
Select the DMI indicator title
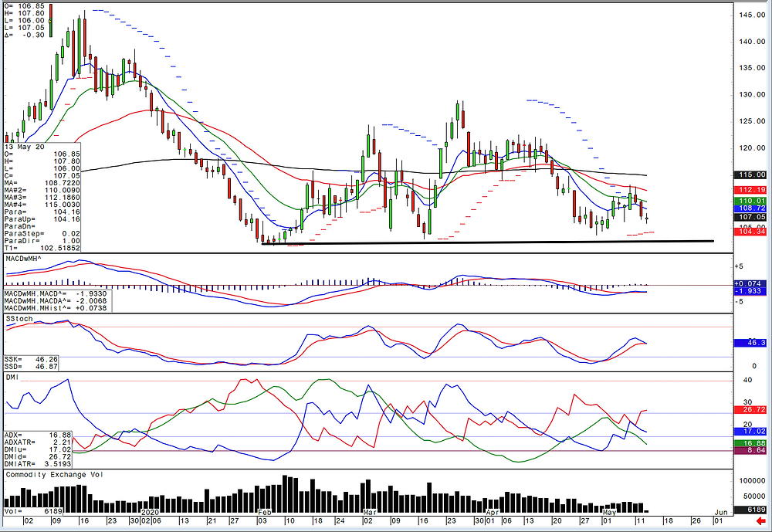12,377
